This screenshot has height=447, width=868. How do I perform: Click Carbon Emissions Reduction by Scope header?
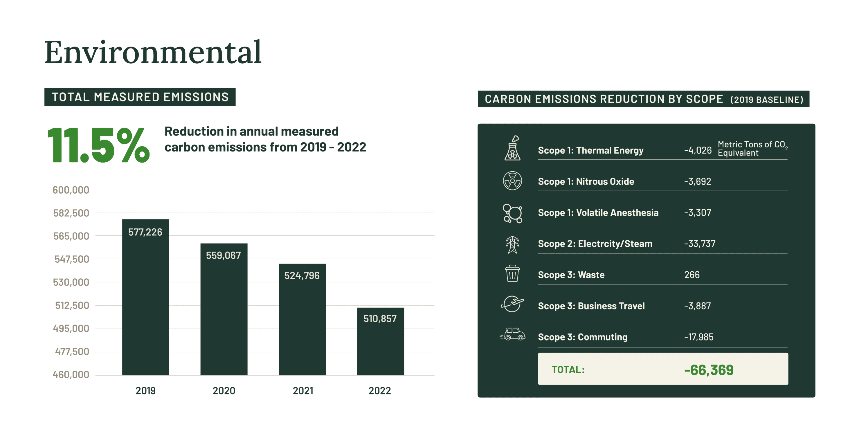[643, 99]
